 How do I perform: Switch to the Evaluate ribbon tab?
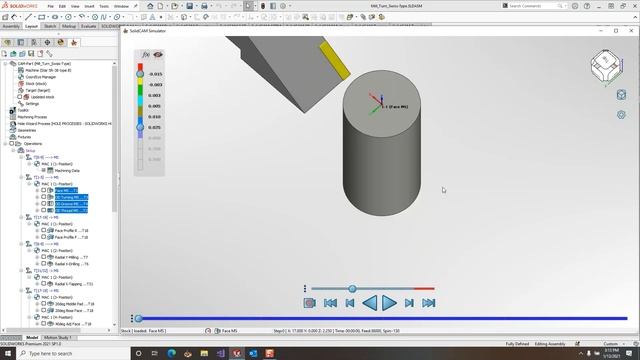pos(89,26)
